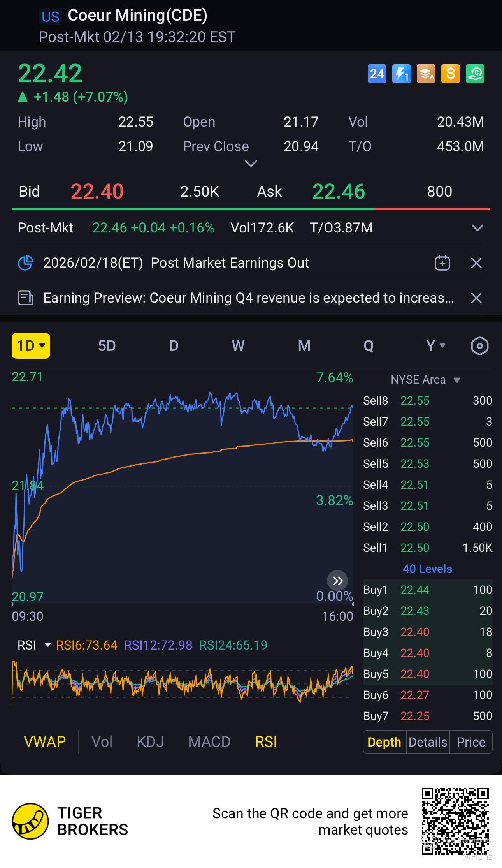The height and width of the screenshot is (868, 502).
Task: Select the Sell4 22.51 order row
Action: [x=428, y=485]
